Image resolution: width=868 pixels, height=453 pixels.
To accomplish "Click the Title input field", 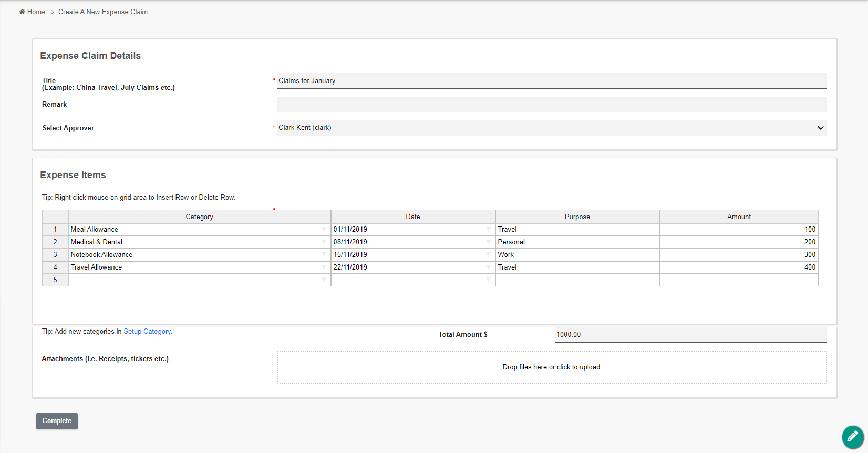I will (552, 81).
